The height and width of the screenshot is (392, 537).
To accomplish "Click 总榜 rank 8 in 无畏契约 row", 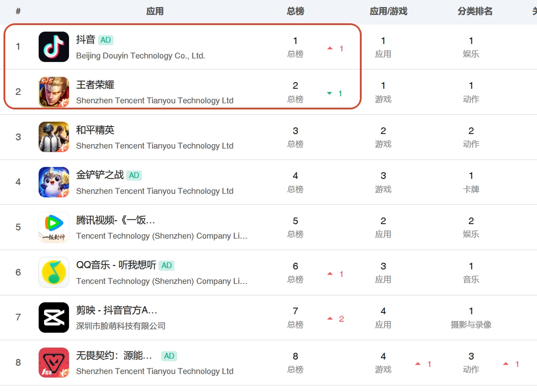I will 295,363.
